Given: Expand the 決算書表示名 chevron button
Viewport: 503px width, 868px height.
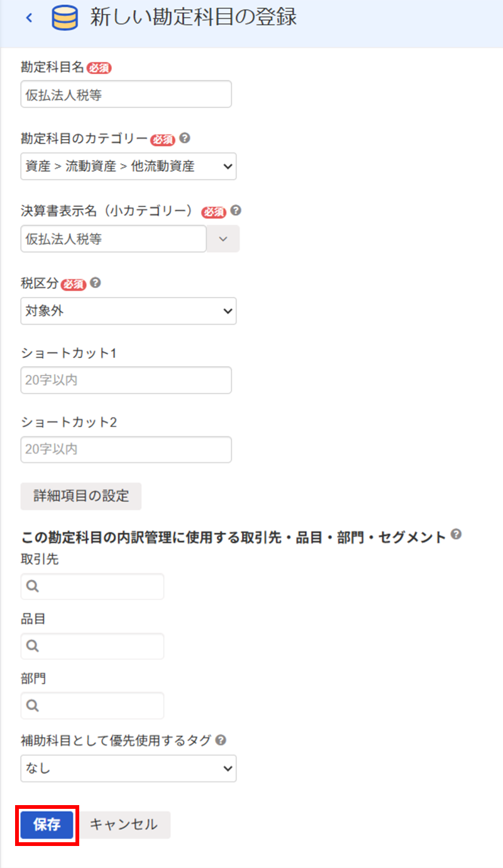Looking at the screenshot, I should pos(223,240).
